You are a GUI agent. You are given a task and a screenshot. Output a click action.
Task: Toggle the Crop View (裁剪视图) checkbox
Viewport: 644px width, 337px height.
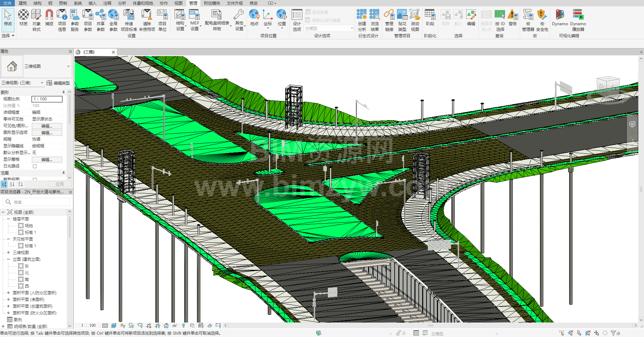click(x=35, y=179)
